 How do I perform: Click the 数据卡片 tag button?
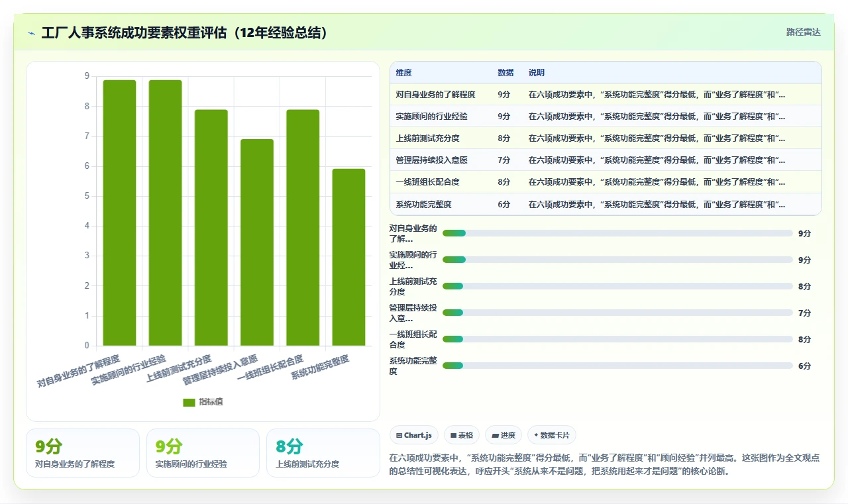click(x=552, y=435)
